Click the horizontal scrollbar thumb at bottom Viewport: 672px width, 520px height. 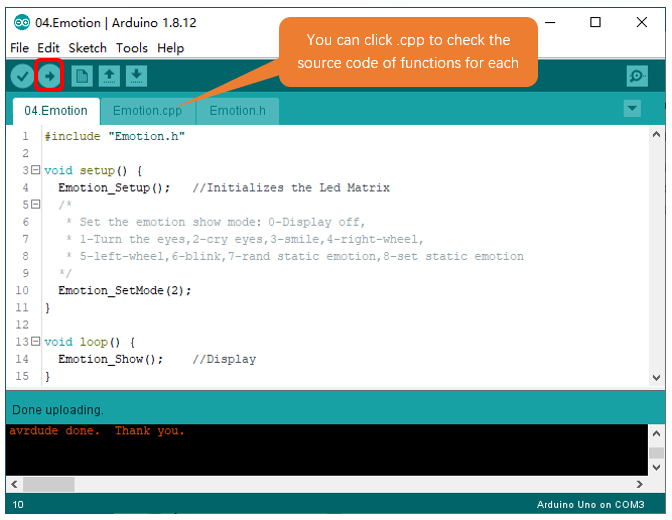48,484
